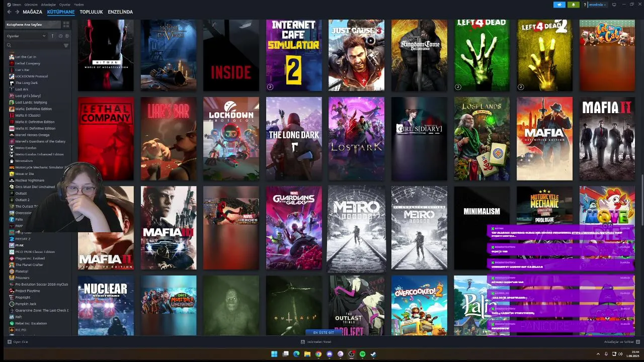Click the add game plus icon
Image resolution: width=644 pixels, height=362 pixels.
point(9,342)
